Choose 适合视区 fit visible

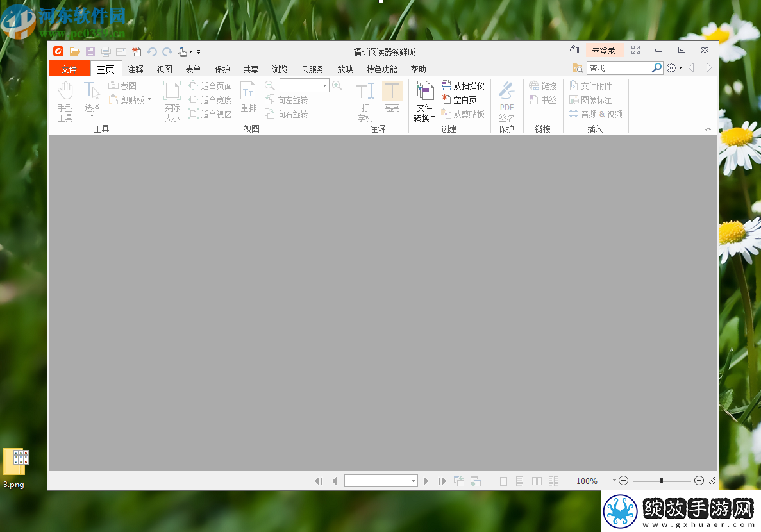[210, 114]
